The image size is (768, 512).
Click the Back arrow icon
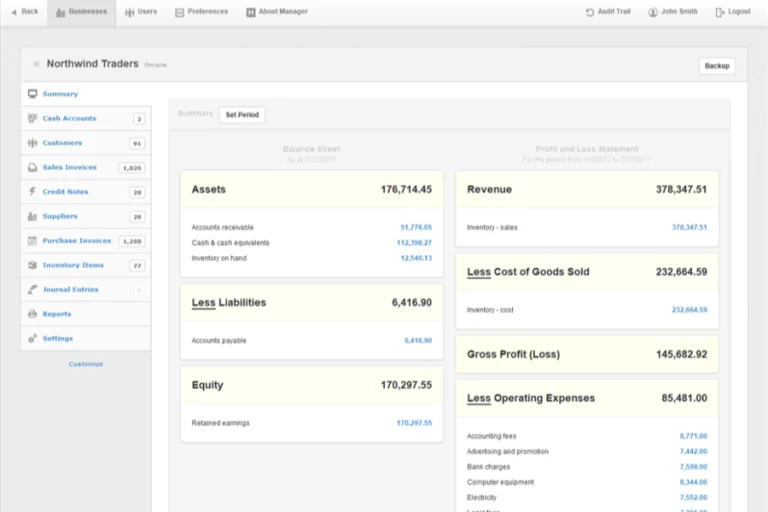point(14,12)
